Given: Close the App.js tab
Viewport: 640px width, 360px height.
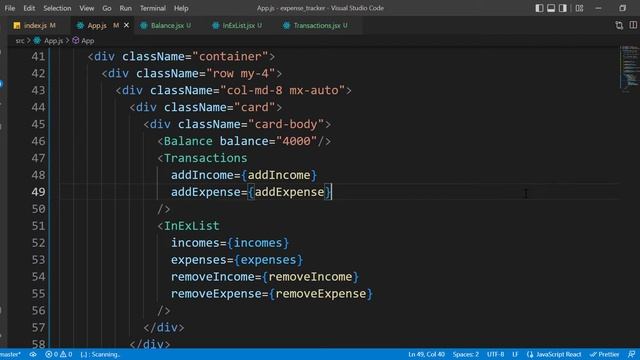Looking at the screenshot, I should click(x=127, y=25).
